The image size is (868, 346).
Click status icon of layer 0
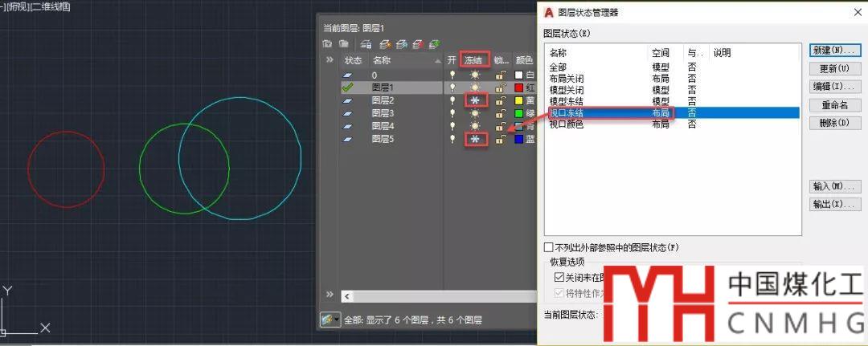(348, 75)
